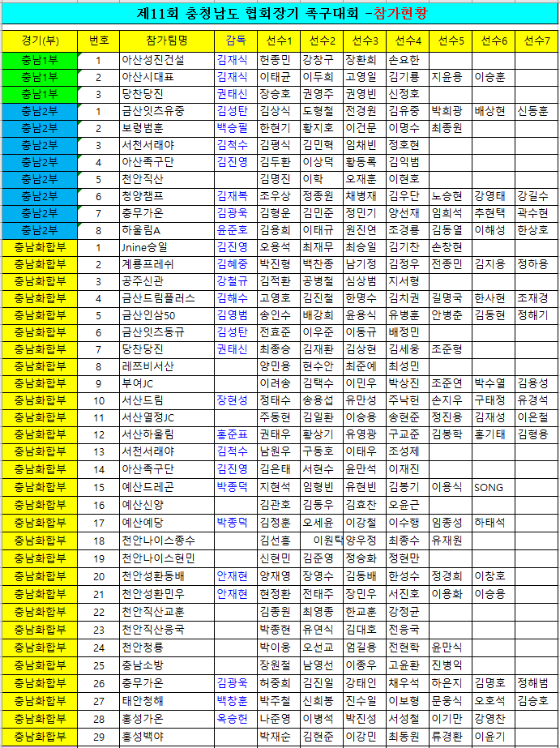Select team cell 금산잇츠동규
Screen dimensions: 560x748
[167, 332]
